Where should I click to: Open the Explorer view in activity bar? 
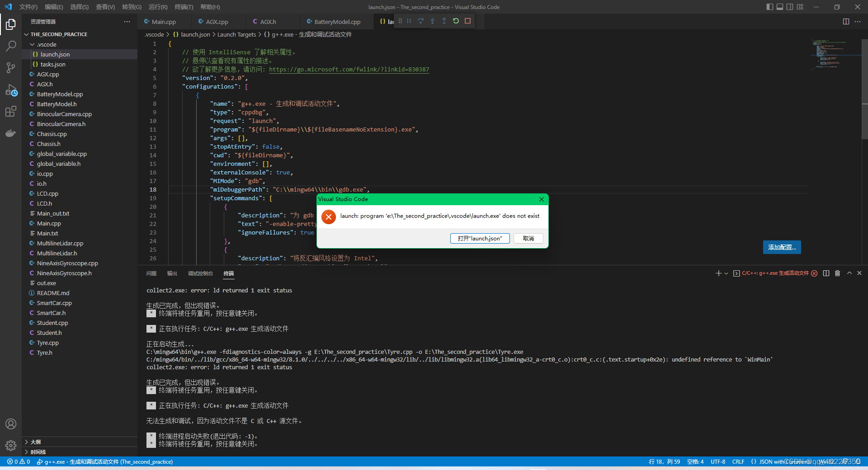point(11,24)
